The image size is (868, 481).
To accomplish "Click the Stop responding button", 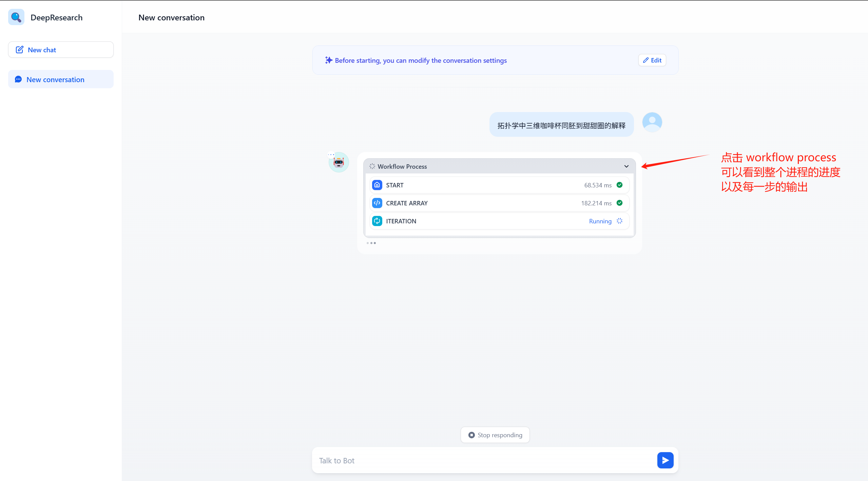I will point(495,435).
